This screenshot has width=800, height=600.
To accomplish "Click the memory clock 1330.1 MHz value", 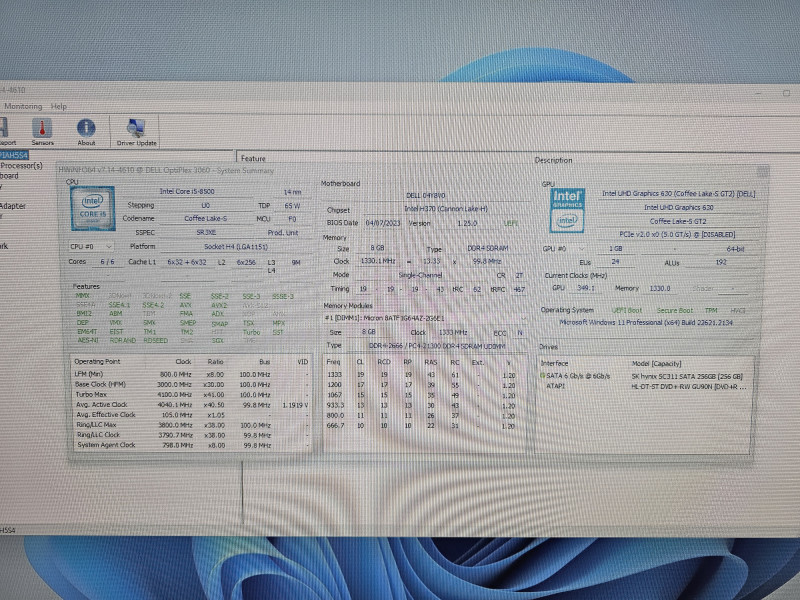I will point(378,261).
